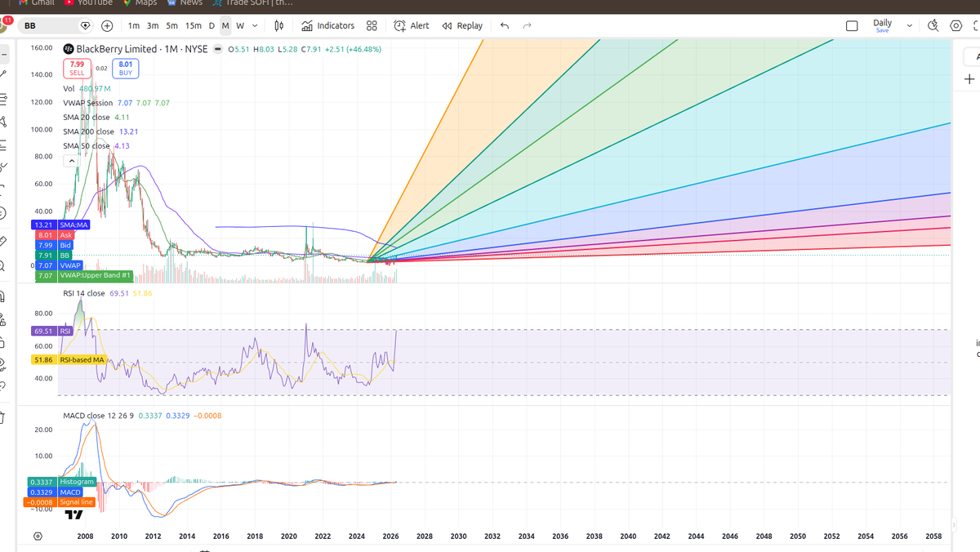Screen dimensions: 980x552
Task: Select the M monthly interval
Action: coord(225,26)
